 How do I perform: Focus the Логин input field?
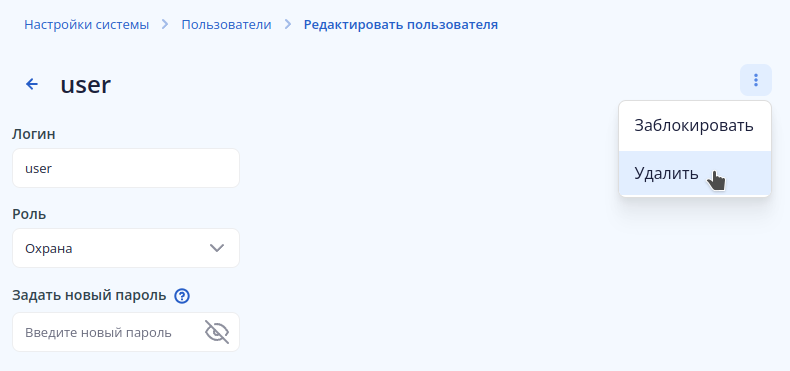(x=126, y=168)
